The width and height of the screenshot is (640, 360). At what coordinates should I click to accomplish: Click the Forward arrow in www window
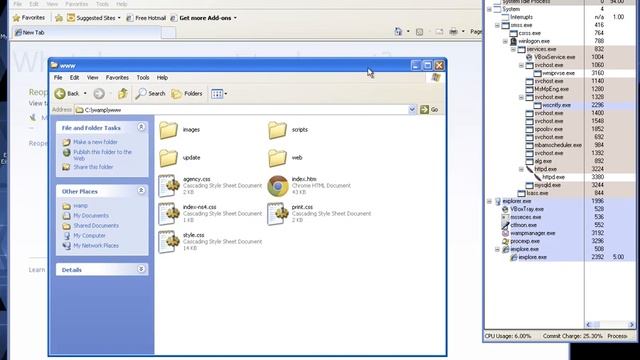99,93
